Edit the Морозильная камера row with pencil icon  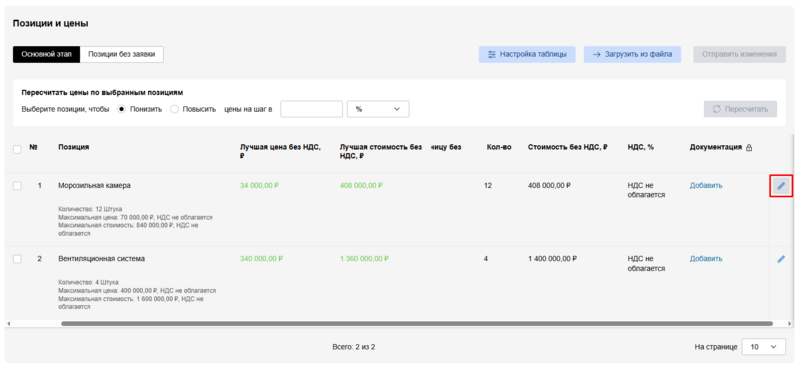coord(781,186)
